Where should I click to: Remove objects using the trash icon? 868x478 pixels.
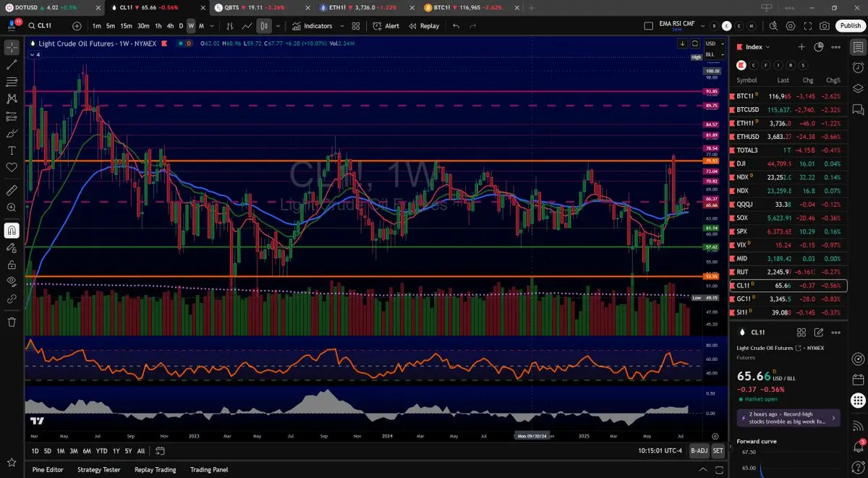click(12, 322)
